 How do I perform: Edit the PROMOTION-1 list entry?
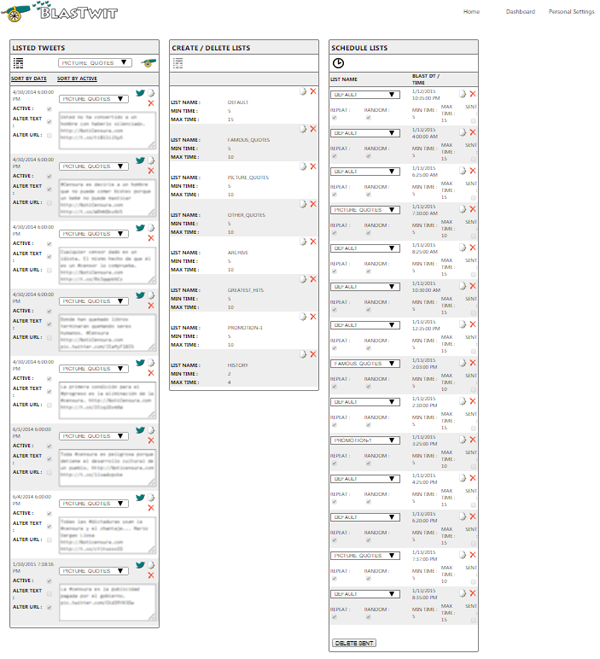click(303, 316)
